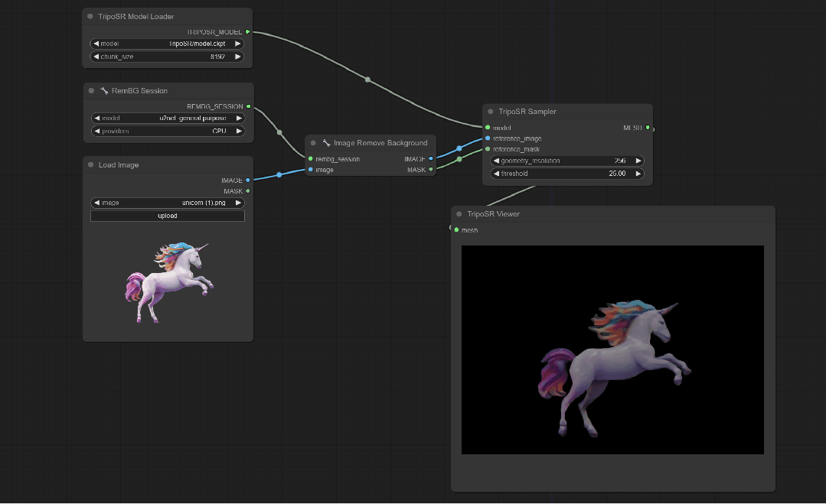The height and width of the screenshot is (504, 826).
Task: Collapse the TripoSR Viewer node via its dot
Action: pos(459,214)
